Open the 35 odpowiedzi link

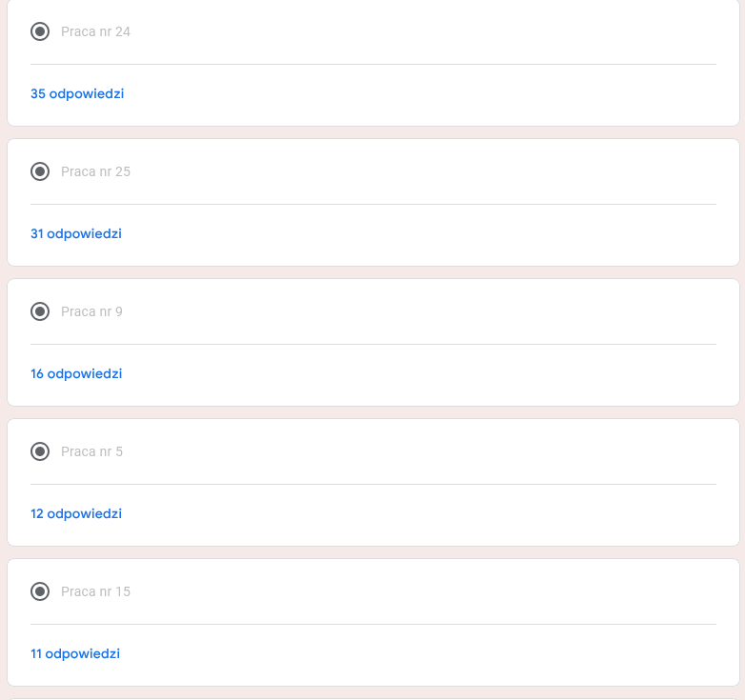[77, 93]
